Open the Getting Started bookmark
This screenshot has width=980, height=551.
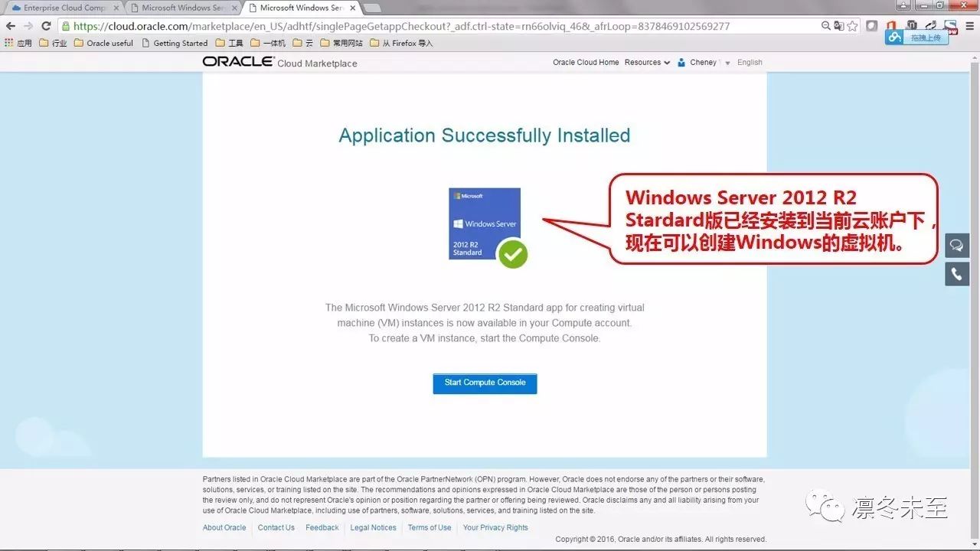click(175, 43)
